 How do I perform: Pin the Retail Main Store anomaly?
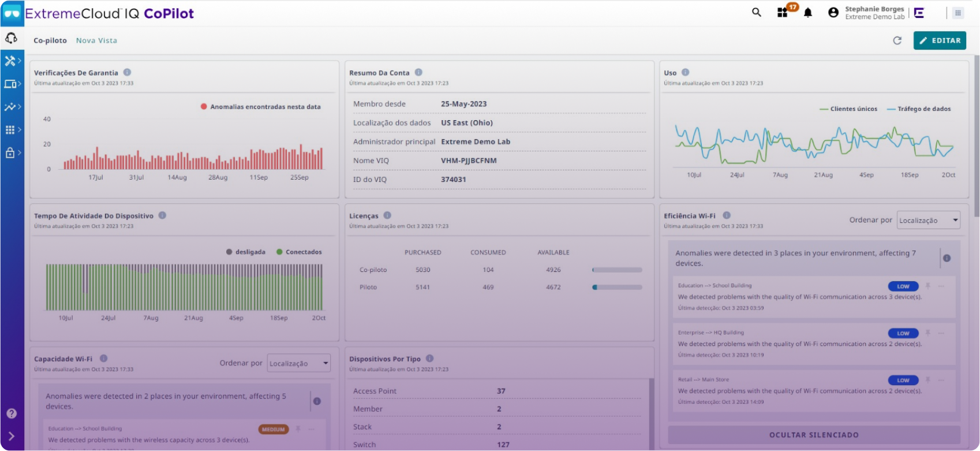click(928, 380)
